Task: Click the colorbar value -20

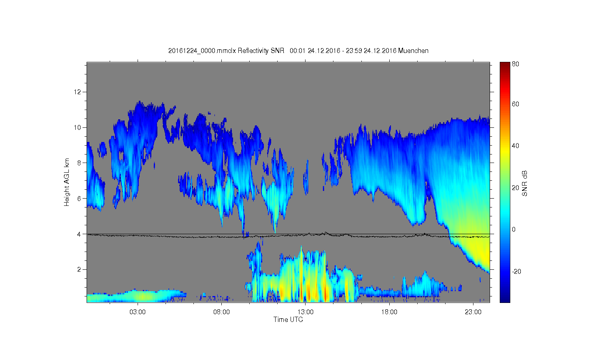Action: pyautogui.click(x=516, y=271)
